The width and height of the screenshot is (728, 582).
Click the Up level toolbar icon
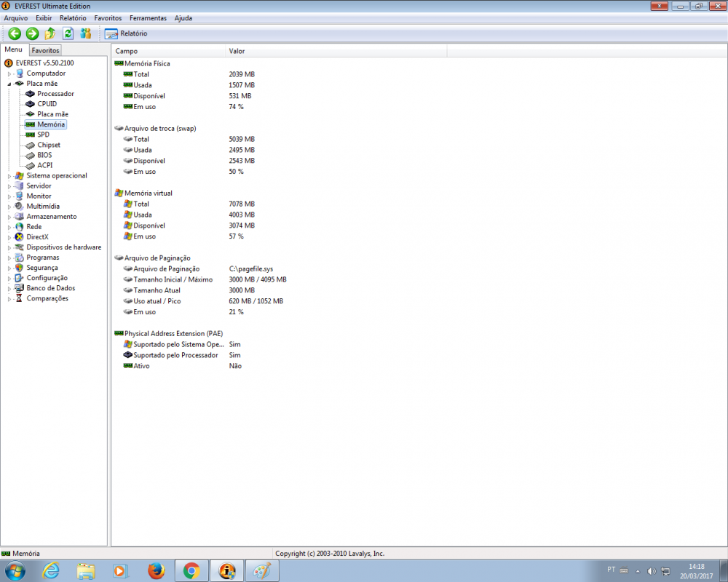[x=50, y=33]
